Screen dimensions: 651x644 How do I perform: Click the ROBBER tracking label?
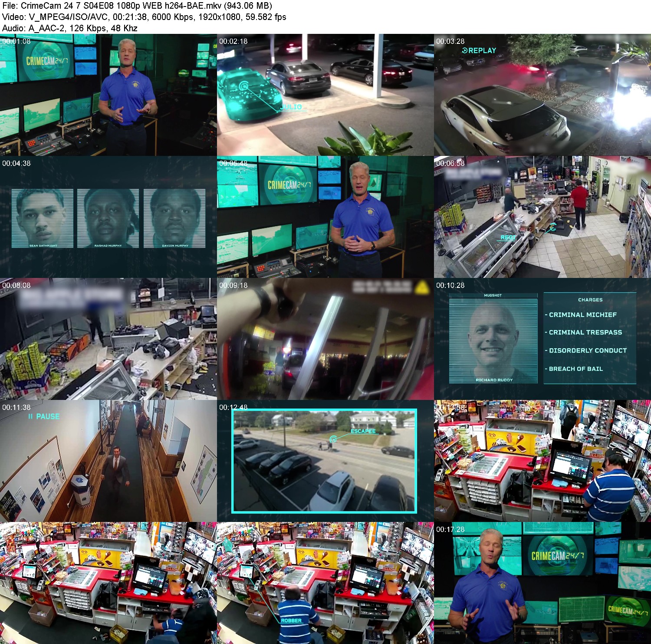pyautogui.click(x=291, y=621)
